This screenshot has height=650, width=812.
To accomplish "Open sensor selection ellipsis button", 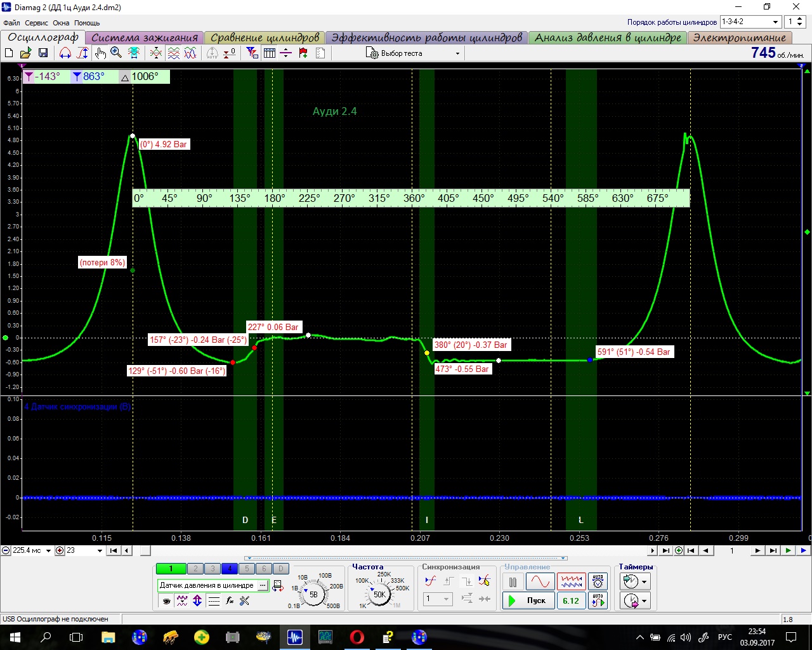I will 263,585.
